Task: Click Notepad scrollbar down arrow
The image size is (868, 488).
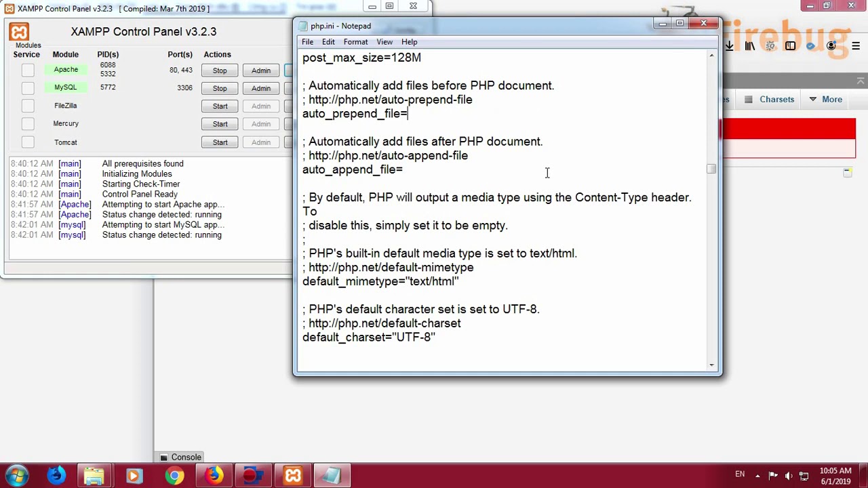Action: pos(711,365)
